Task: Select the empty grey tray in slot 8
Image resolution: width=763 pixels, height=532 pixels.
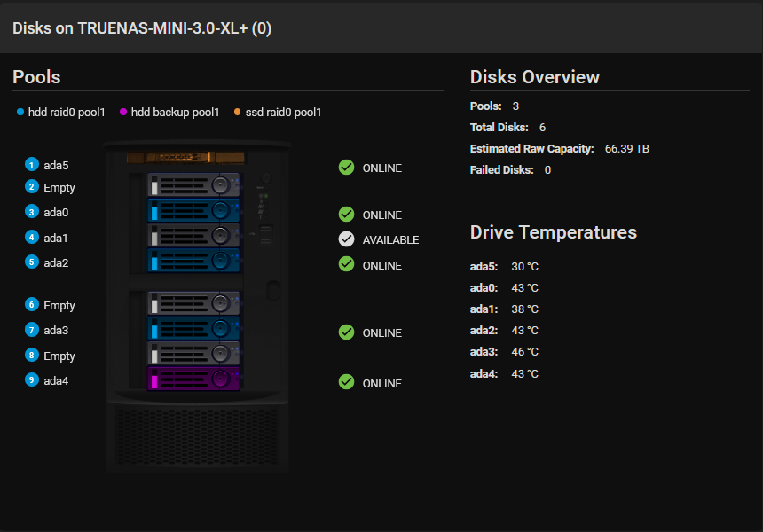Action: pos(193,354)
